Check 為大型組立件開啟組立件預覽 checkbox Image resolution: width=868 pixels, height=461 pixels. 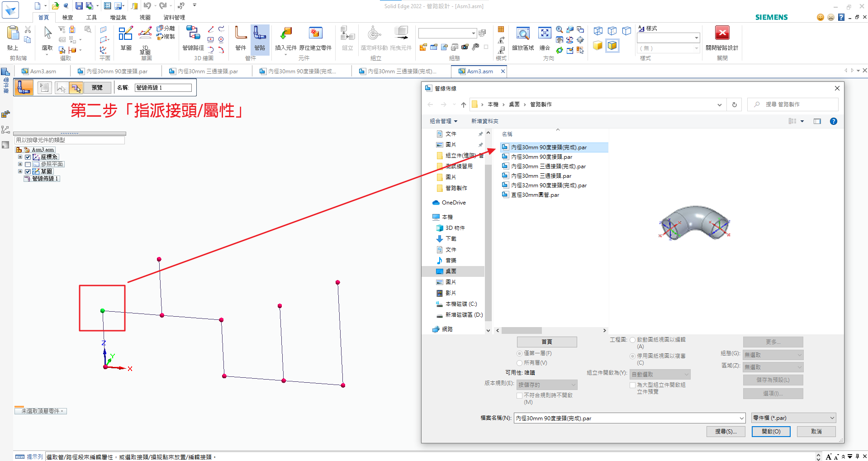[x=633, y=385]
